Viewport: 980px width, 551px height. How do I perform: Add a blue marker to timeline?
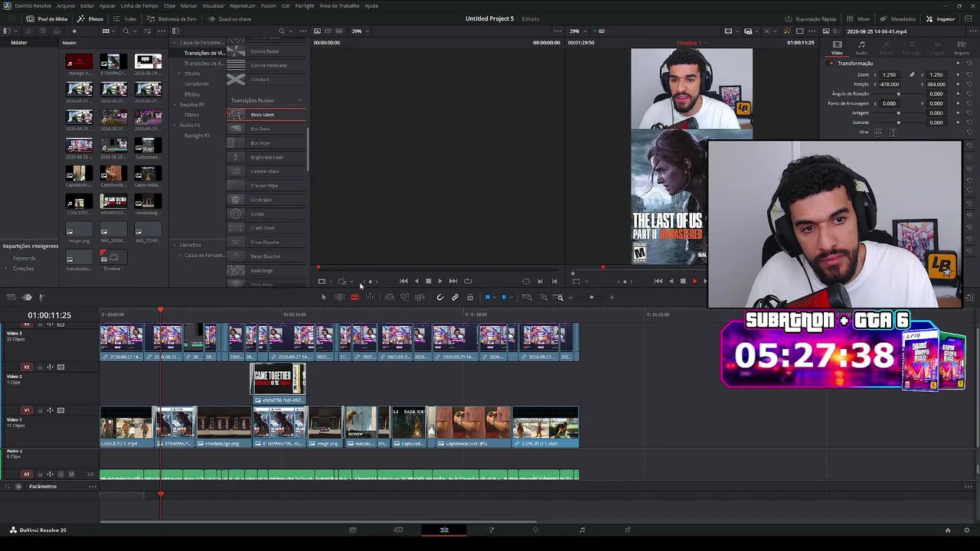(504, 297)
